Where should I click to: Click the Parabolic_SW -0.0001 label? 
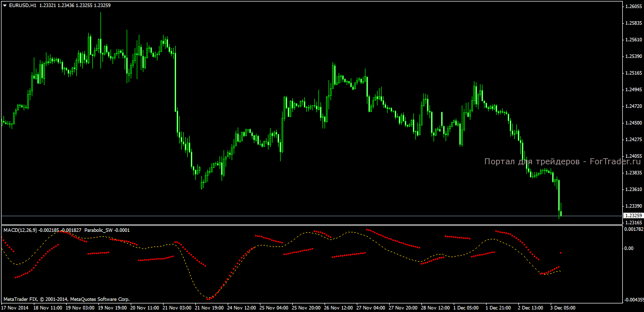coord(107,230)
